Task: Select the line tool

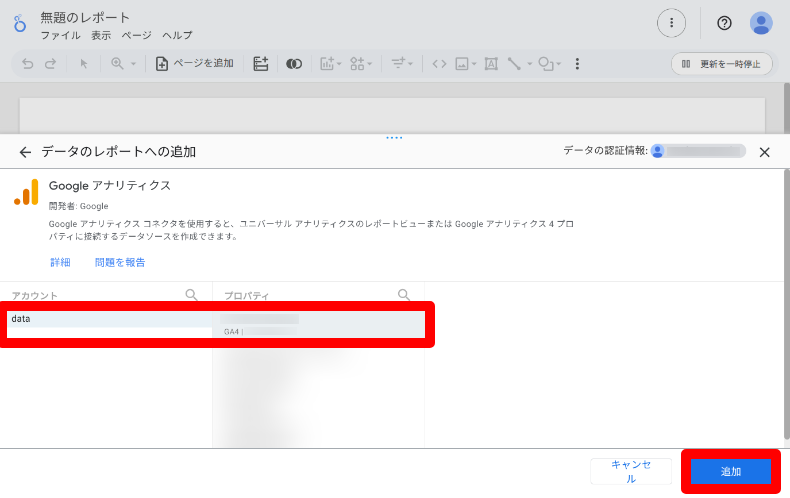Action: tap(514, 64)
